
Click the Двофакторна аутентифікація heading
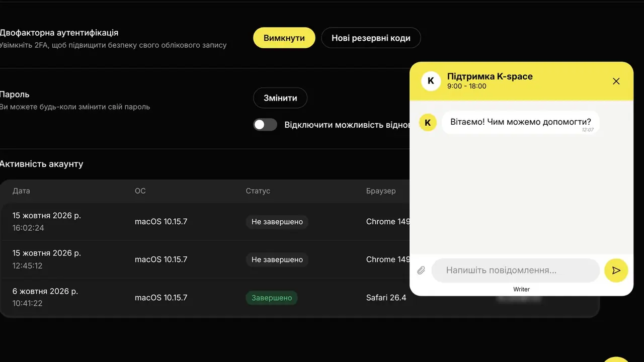click(x=59, y=33)
